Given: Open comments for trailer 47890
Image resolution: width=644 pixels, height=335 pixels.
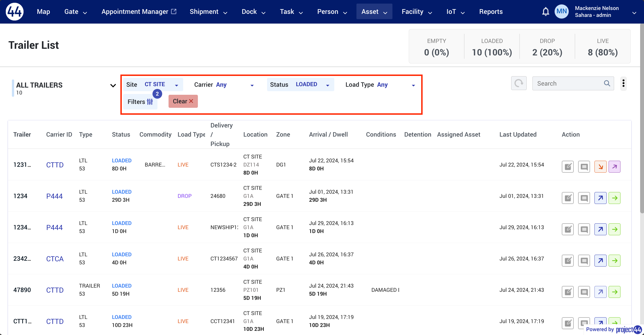Looking at the screenshot, I should coord(584,292).
